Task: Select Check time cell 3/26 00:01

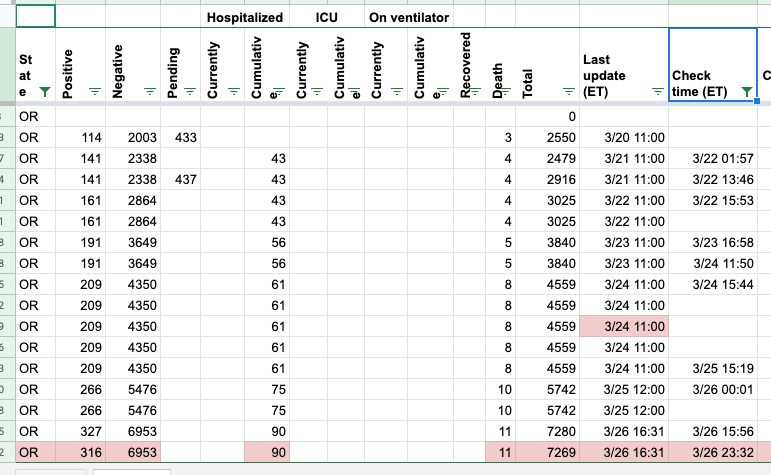Action: coord(713,390)
